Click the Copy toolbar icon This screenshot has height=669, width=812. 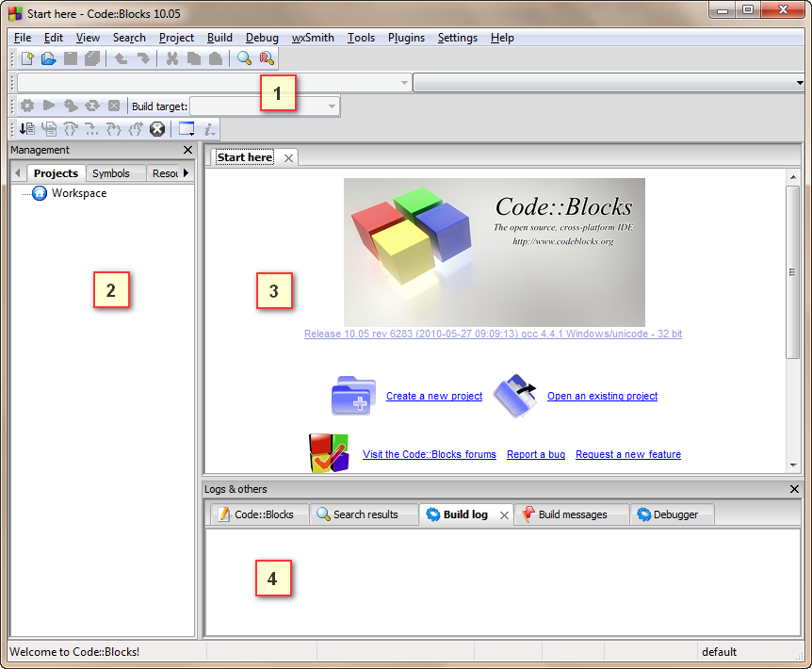193,57
